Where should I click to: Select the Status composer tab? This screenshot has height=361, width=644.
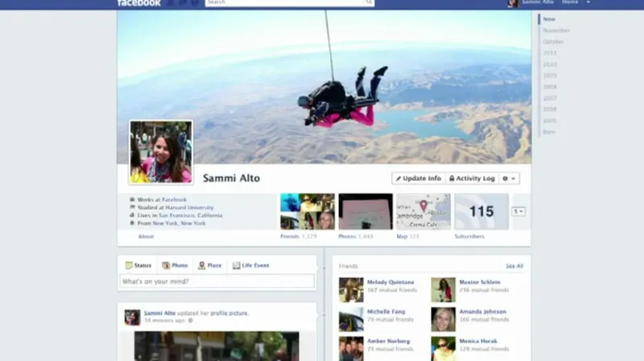(x=138, y=265)
